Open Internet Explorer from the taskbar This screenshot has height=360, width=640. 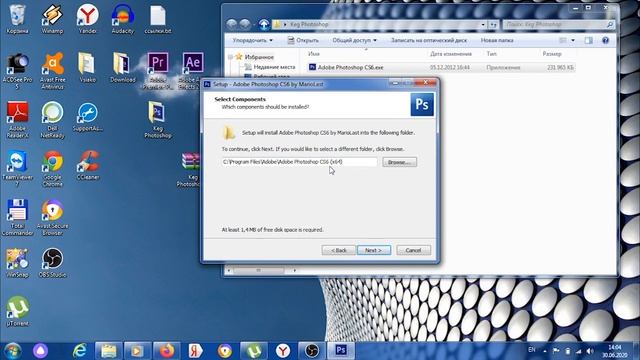point(80,351)
